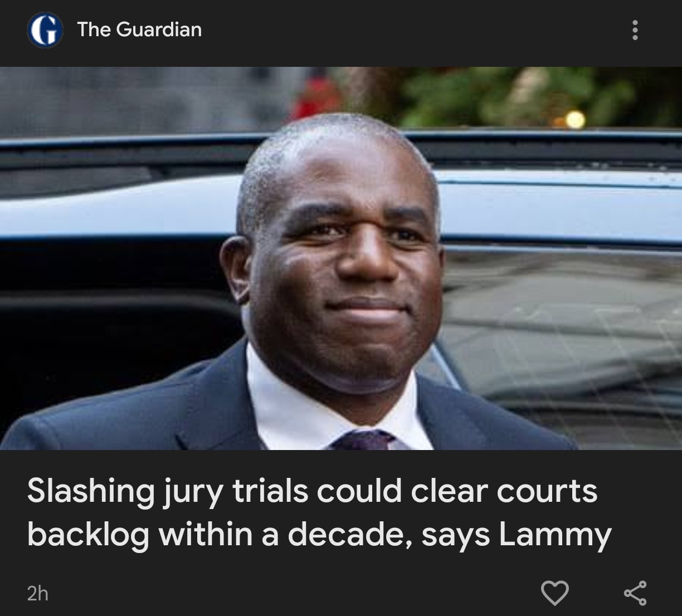Open The Guardian publisher name link

(139, 30)
